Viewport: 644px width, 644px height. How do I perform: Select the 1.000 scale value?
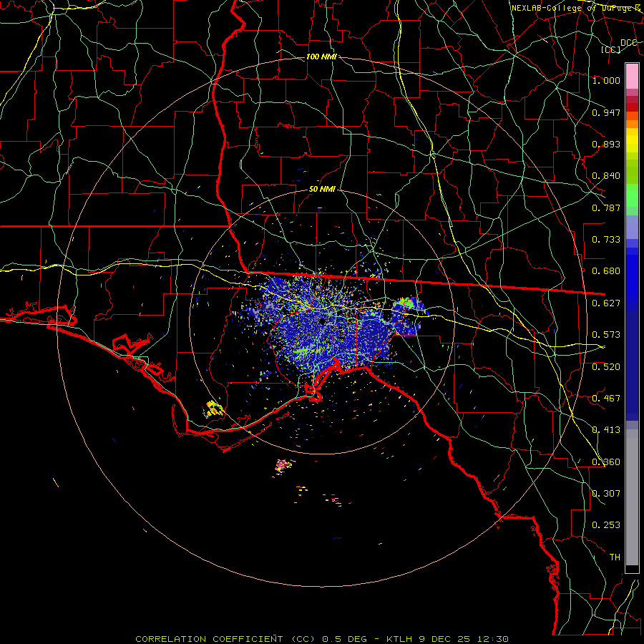click(x=606, y=80)
